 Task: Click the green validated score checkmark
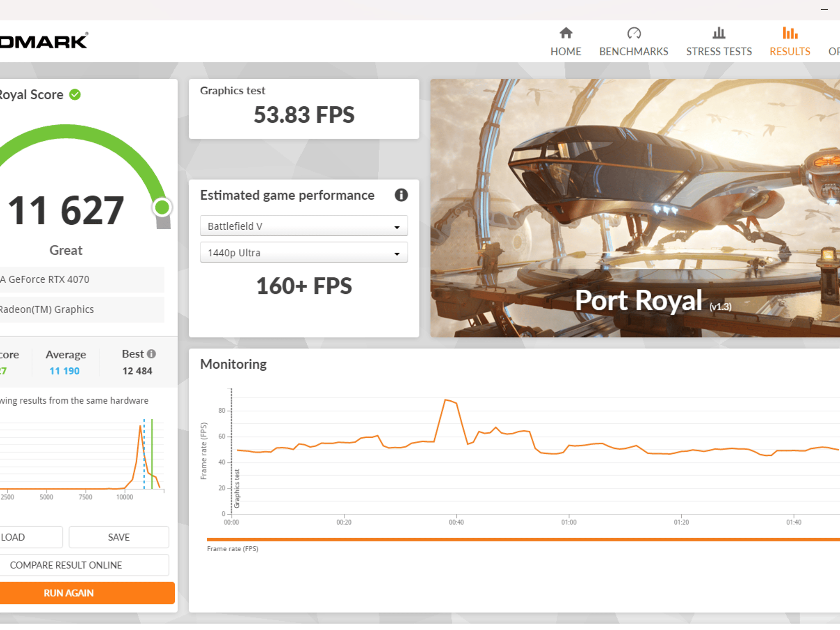click(x=75, y=95)
